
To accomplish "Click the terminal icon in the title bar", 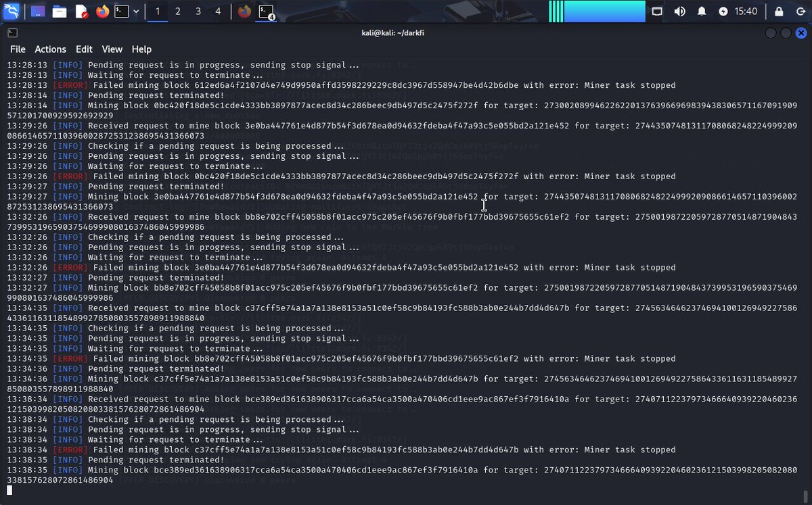I will (x=12, y=32).
